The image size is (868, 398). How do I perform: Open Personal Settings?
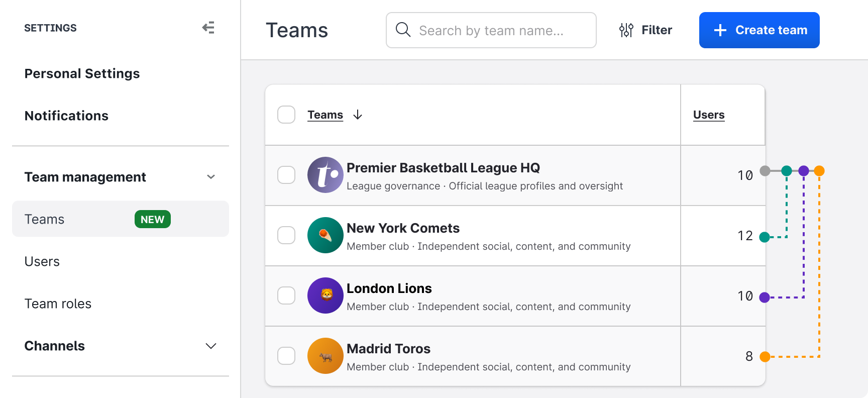(x=82, y=73)
